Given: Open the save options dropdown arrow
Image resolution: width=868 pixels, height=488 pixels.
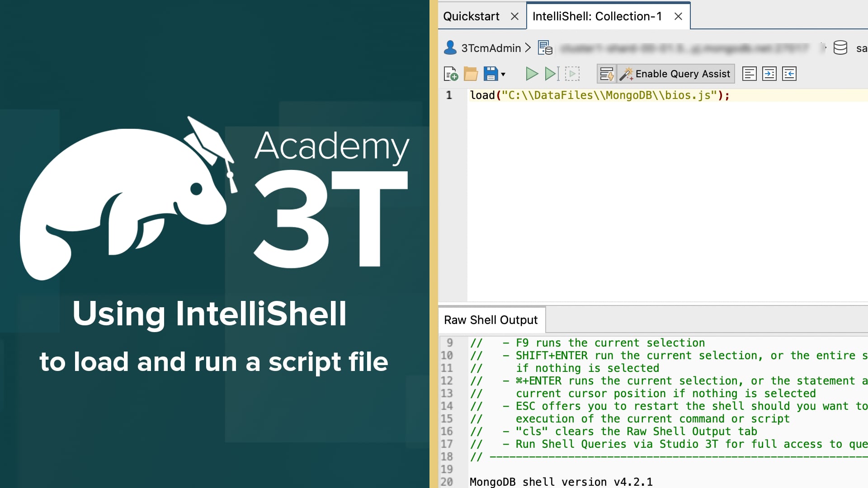Looking at the screenshot, I should (x=503, y=74).
